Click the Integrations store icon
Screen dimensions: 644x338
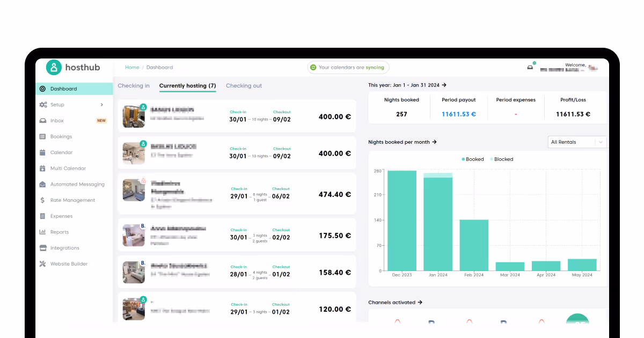pyautogui.click(x=43, y=248)
